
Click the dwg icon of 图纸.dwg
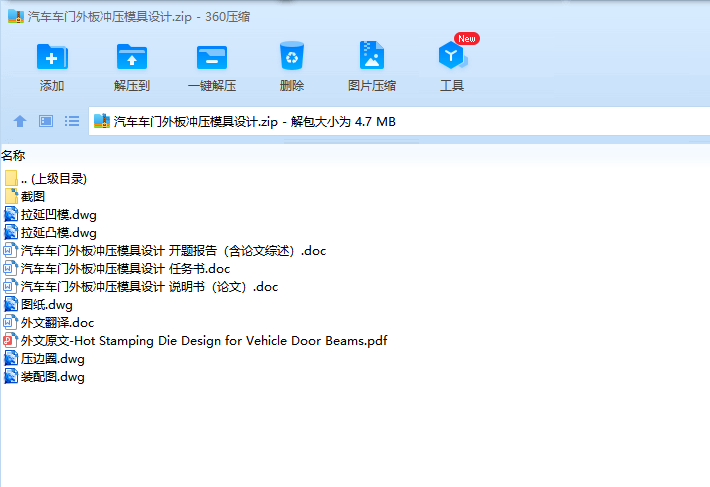[11, 305]
